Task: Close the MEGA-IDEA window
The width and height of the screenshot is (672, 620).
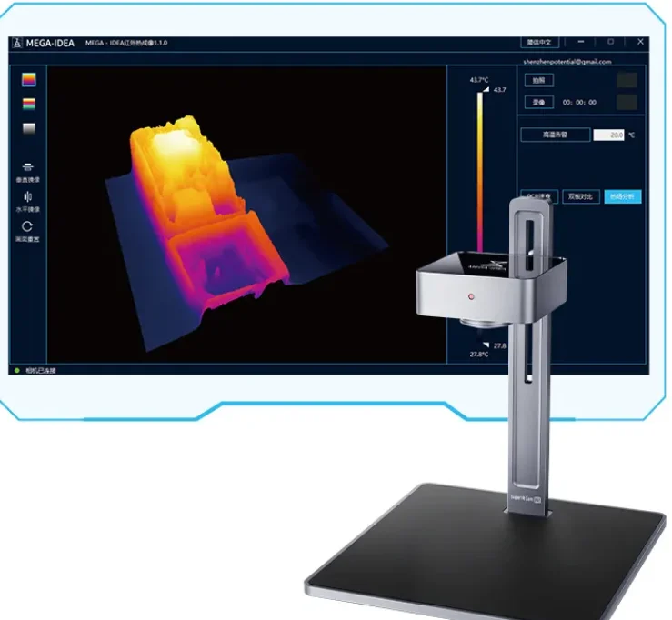Action: tap(640, 42)
